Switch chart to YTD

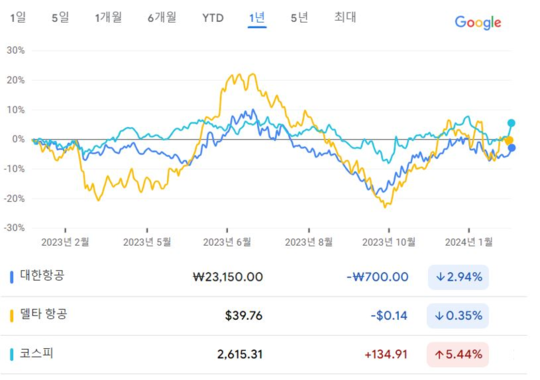click(x=213, y=18)
